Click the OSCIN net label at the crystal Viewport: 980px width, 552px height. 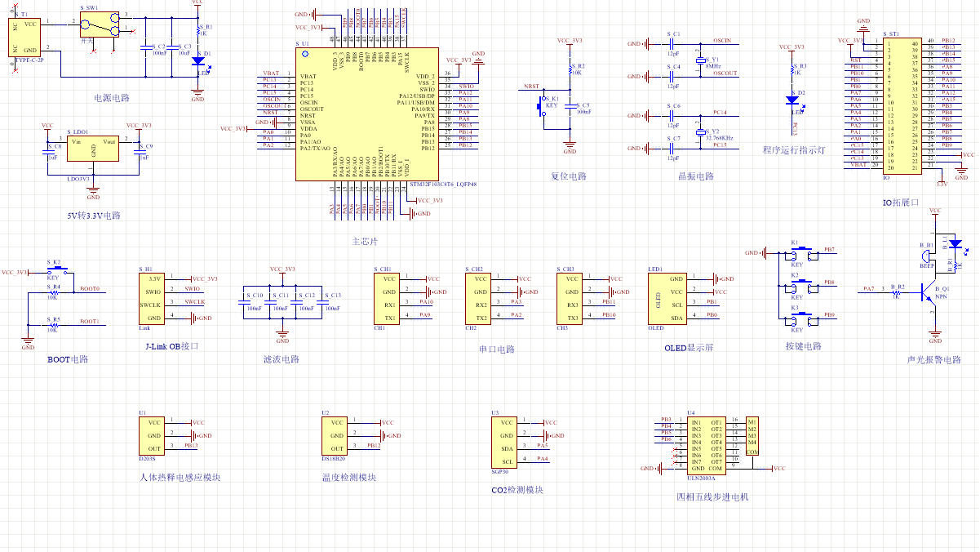point(722,40)
